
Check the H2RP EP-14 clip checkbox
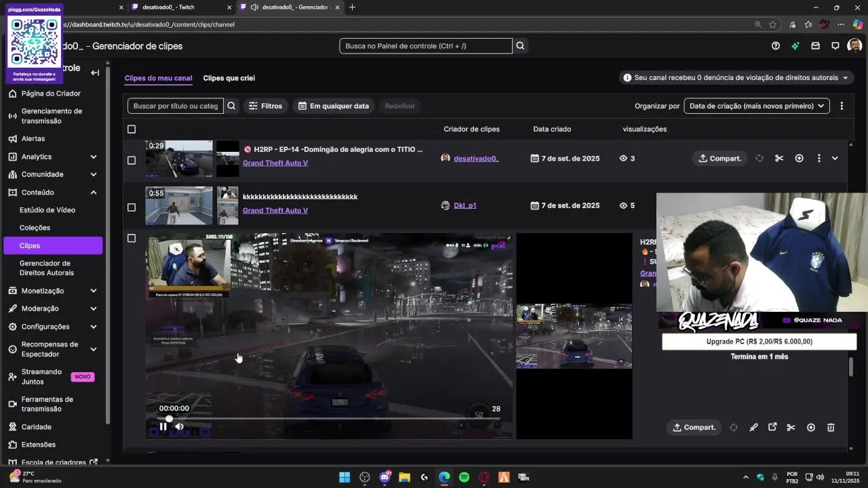132,161
